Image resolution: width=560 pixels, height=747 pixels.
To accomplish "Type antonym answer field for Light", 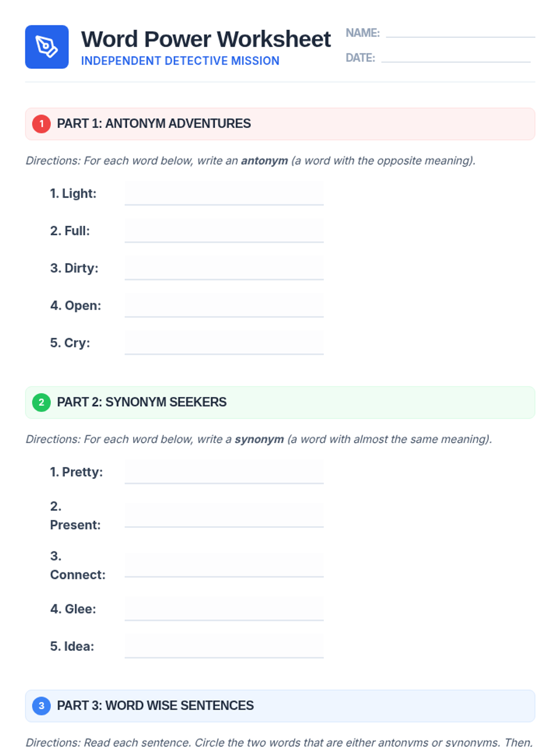I will pyautogui.click(x=224, y=193).
